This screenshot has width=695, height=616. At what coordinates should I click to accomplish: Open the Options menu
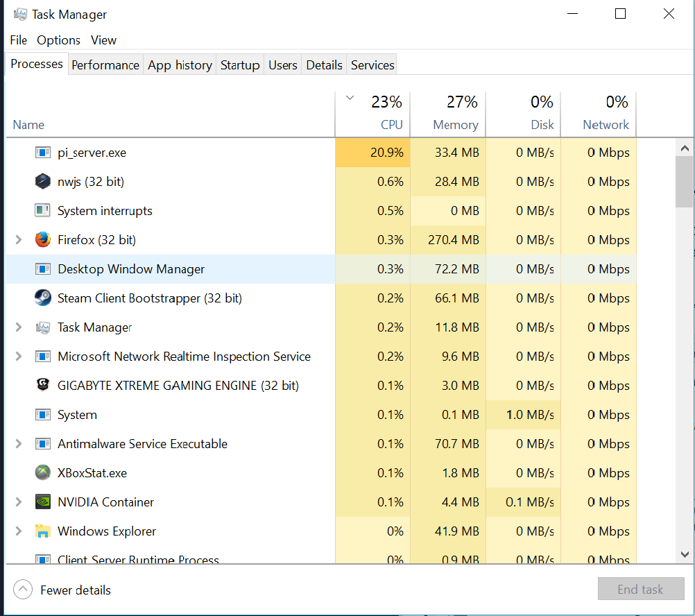pyautogui.click(x=58, y=40)
